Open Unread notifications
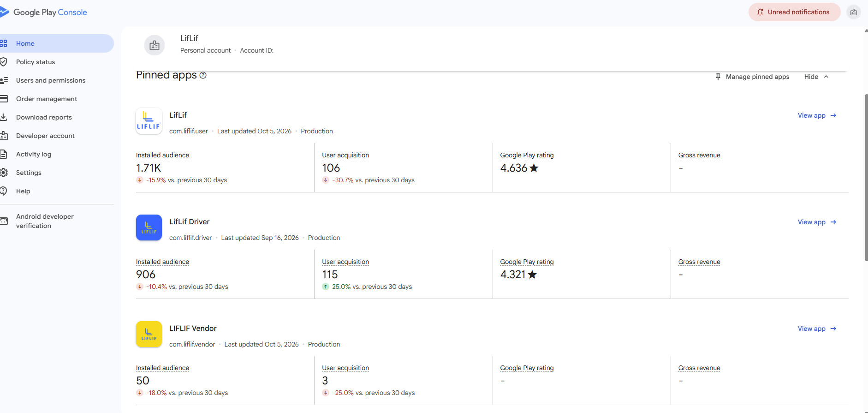The image size is (868, 413). (x=794, y=12)
